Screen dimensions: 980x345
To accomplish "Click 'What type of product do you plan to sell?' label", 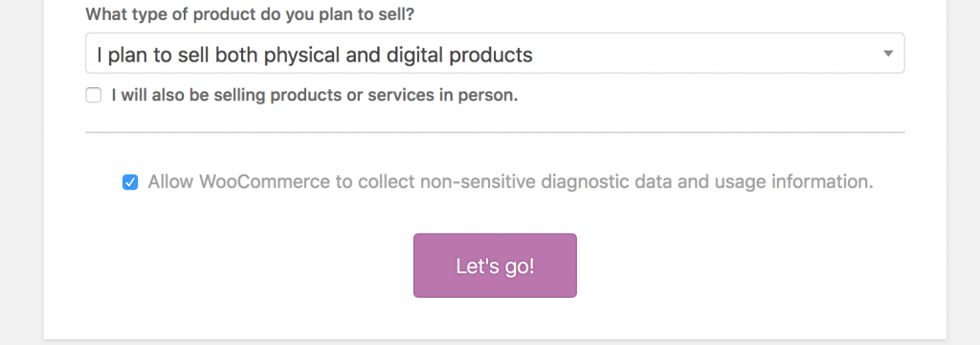I will 250,14.
